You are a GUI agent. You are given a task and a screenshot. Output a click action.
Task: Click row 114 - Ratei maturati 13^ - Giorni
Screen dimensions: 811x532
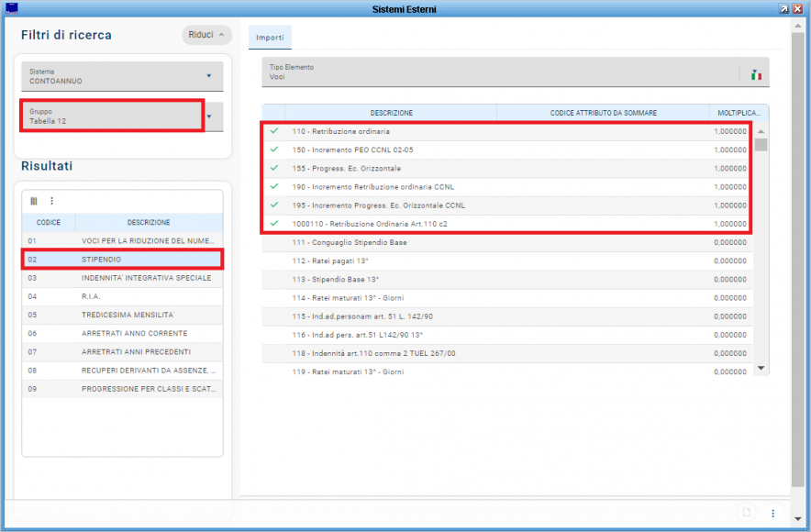point(506,298)
